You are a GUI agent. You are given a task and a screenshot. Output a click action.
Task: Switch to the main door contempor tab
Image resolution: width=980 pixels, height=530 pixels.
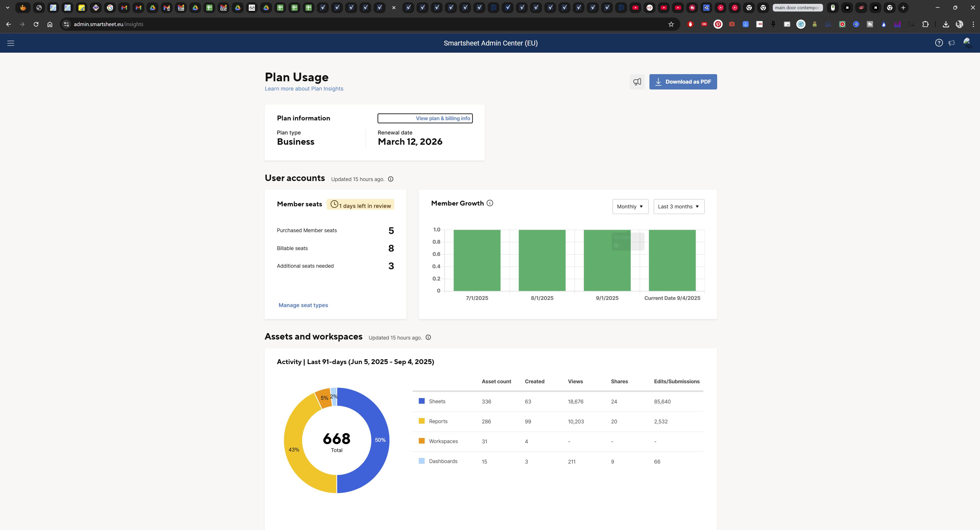pos(797,8)
